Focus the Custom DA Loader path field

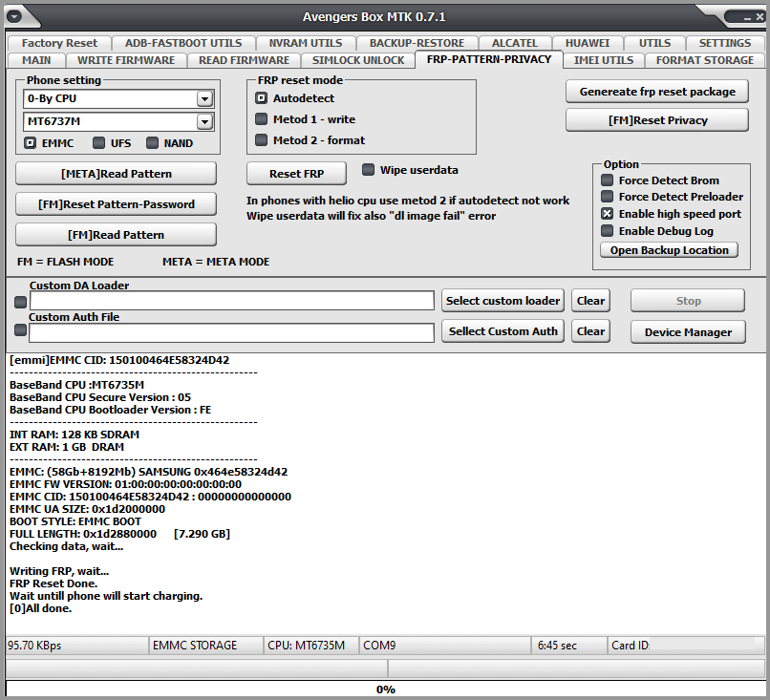[232, 301]
